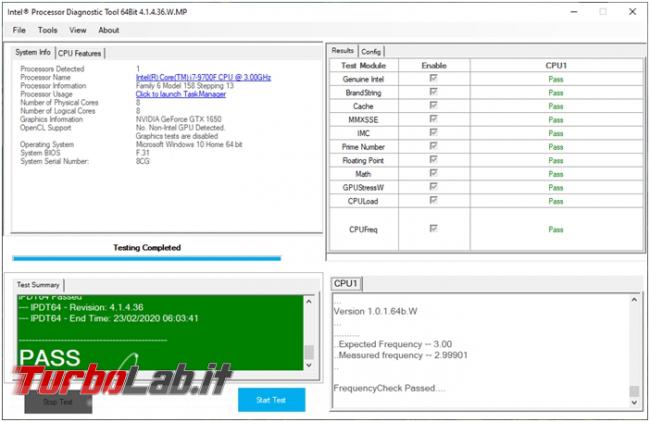The height and width of the screenshot is (422, 650).
Task: Toggle the Cache test checkbox
Action: point(434,106)
